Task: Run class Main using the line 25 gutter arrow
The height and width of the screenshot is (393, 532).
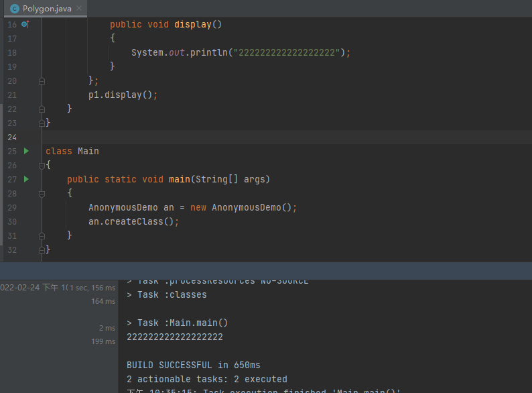Action: click(26, 151)
